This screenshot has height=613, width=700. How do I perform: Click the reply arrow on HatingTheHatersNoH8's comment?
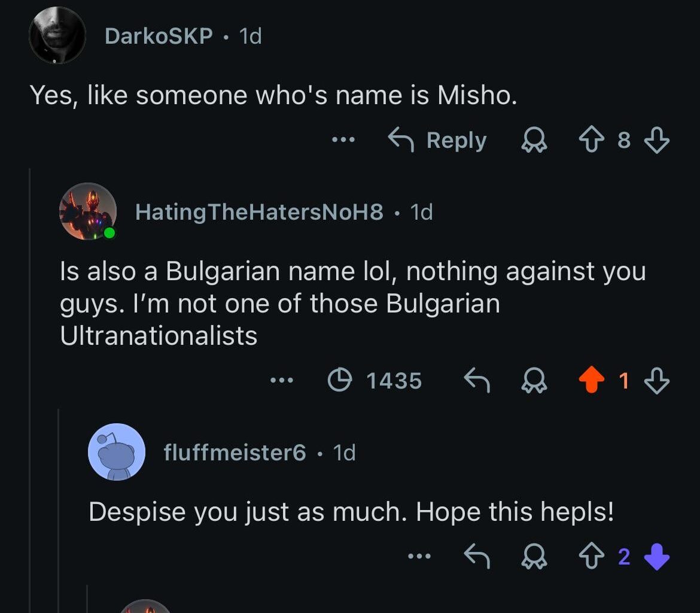click(x=477, y=380)
